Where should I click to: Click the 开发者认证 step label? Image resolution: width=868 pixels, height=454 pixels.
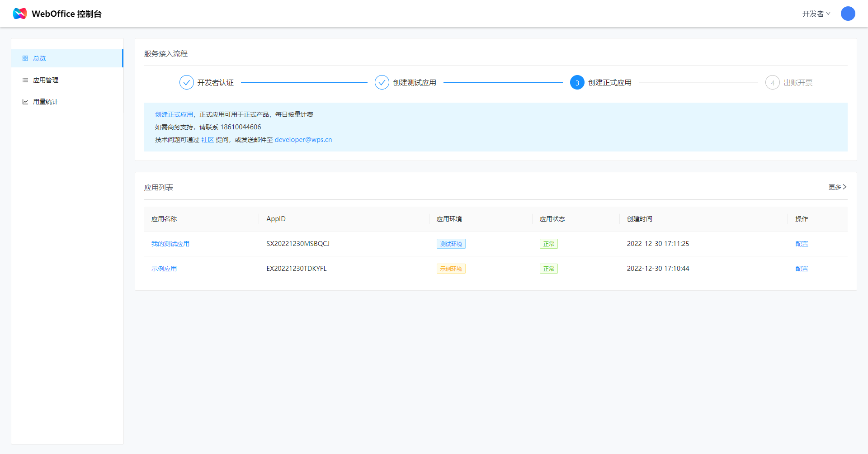tap(216, 83)
